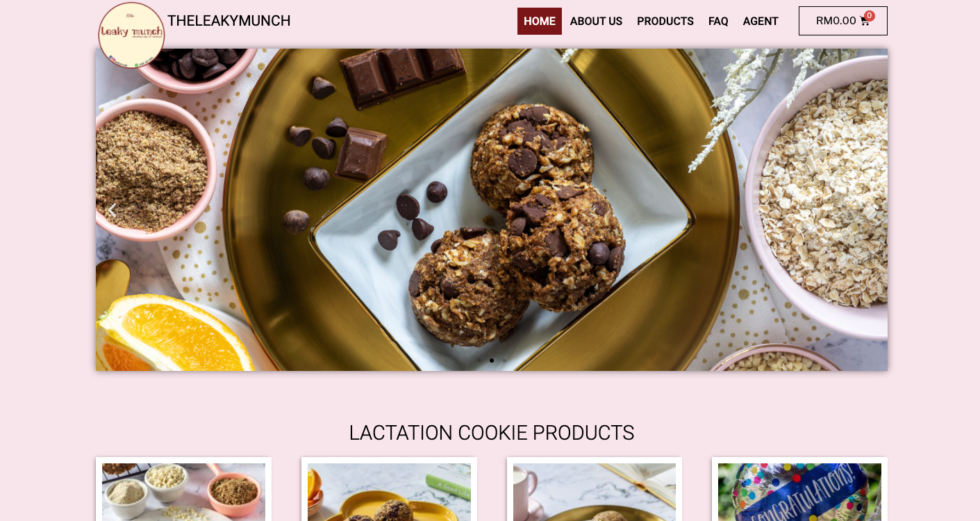Go to previous slide with left chevron
980x521 pixels.
coord(111,210)
